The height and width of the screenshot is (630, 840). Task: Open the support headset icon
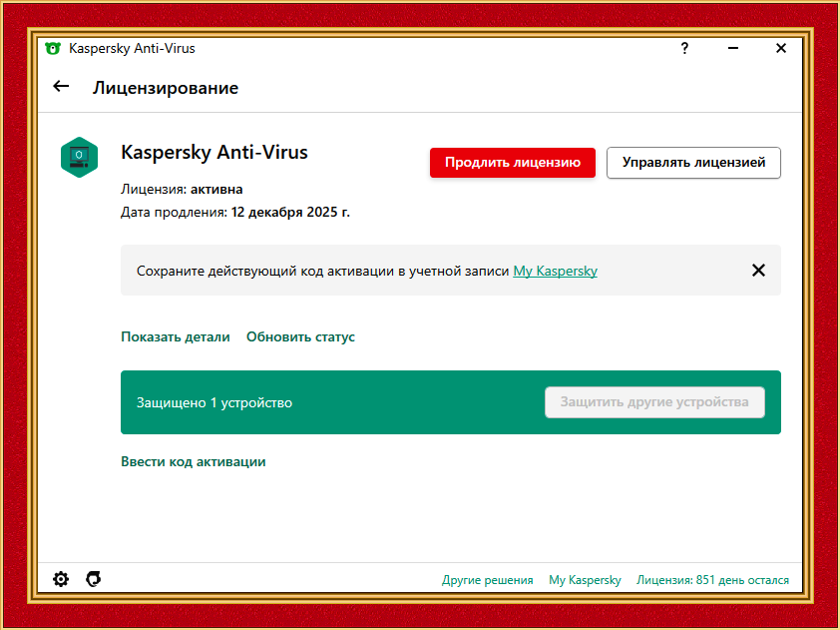point(94,579)
